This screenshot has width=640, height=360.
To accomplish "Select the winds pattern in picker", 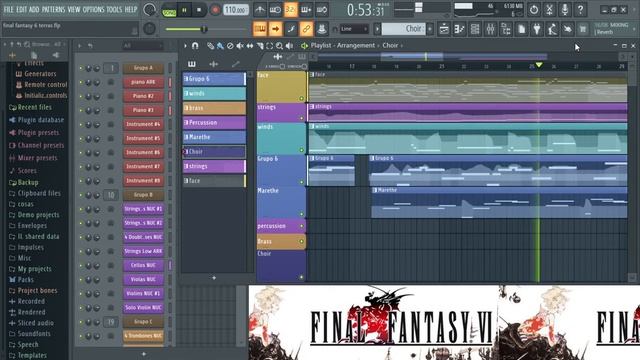I will (x=214, y=93).
